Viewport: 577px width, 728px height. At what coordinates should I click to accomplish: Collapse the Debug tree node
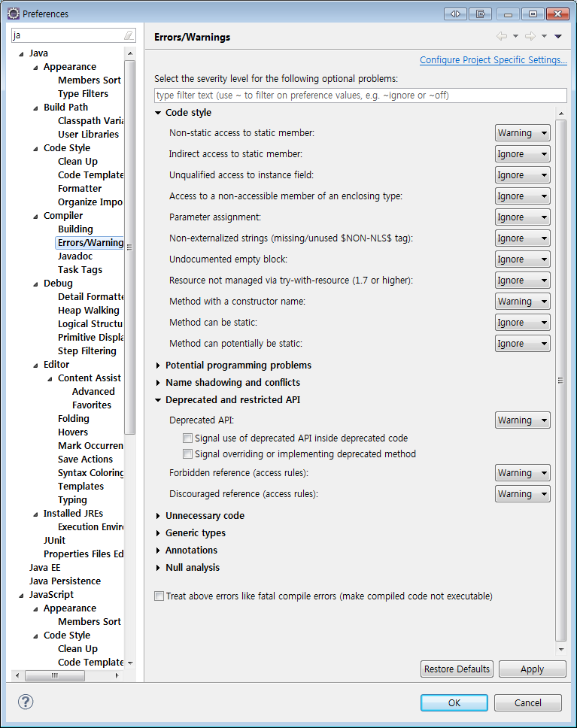[x=36, y=284]
